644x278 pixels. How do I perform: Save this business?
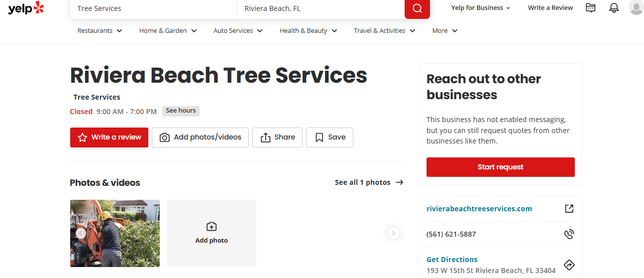point(329,138)
